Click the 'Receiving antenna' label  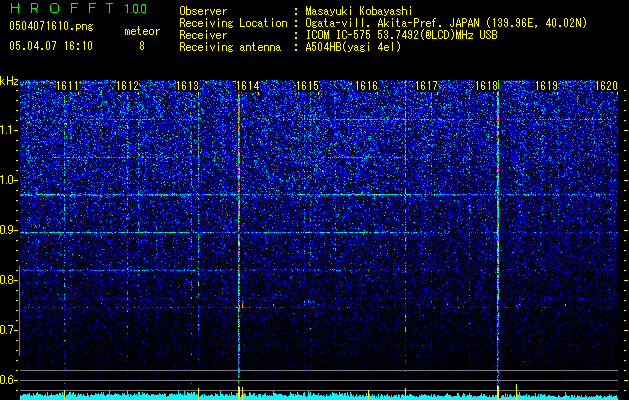tap(230, 47)
